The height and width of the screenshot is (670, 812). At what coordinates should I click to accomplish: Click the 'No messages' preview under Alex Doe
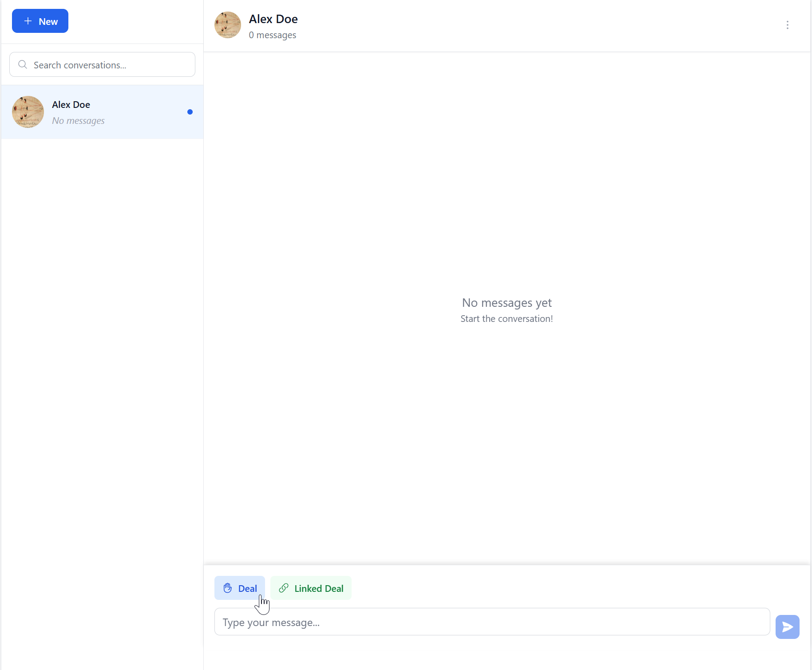tap(78, 121)
